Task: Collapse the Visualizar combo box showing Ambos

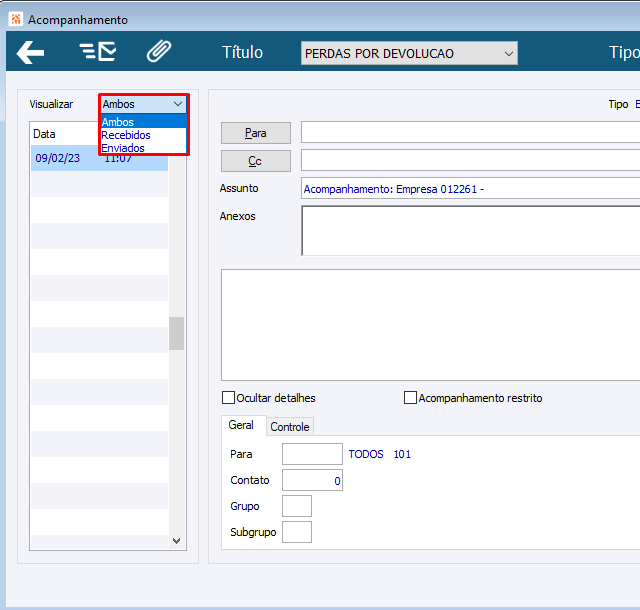Action: (x=143, y=104)
